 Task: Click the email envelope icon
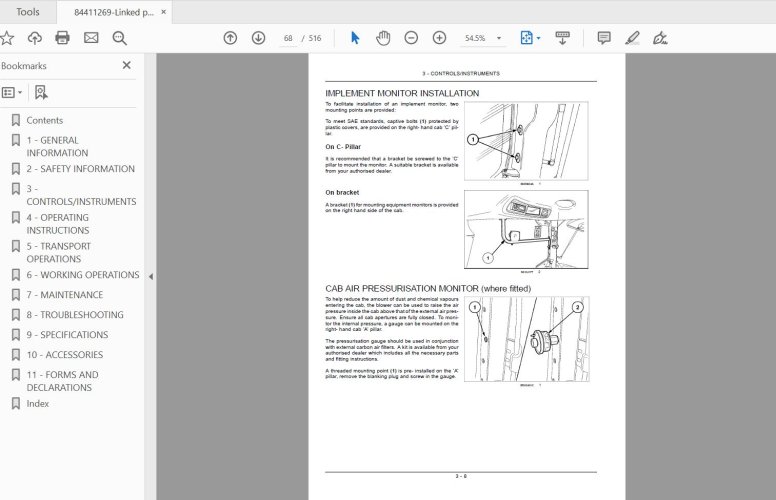point(91,38)
